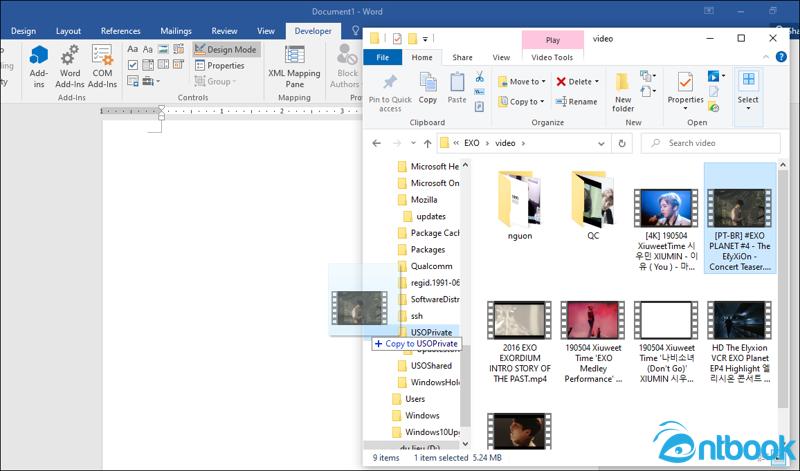Open Customize Quick Access Toolbar dropdown

(x=425, y=39)
